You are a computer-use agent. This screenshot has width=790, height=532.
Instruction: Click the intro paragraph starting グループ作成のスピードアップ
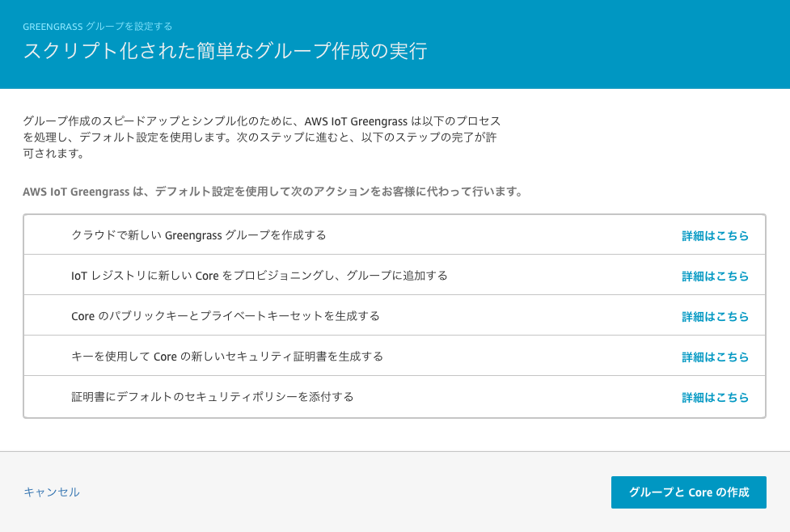tap(262, 137)
